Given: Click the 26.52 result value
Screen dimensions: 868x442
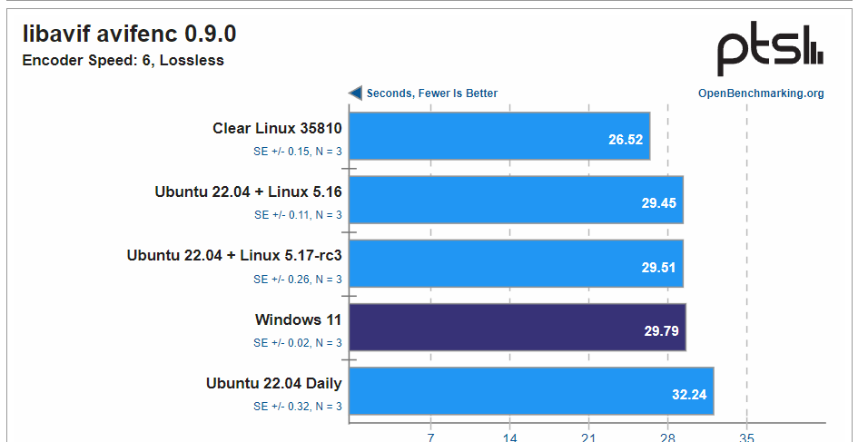Looking at the screenshot, I should coord(626,140).
